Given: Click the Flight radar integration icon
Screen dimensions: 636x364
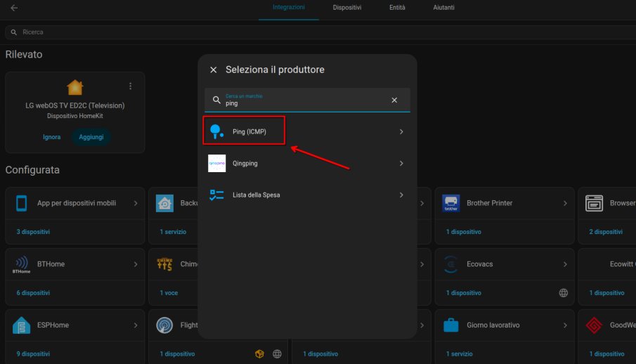Looking at the screenshot, I should click(164, 325).
